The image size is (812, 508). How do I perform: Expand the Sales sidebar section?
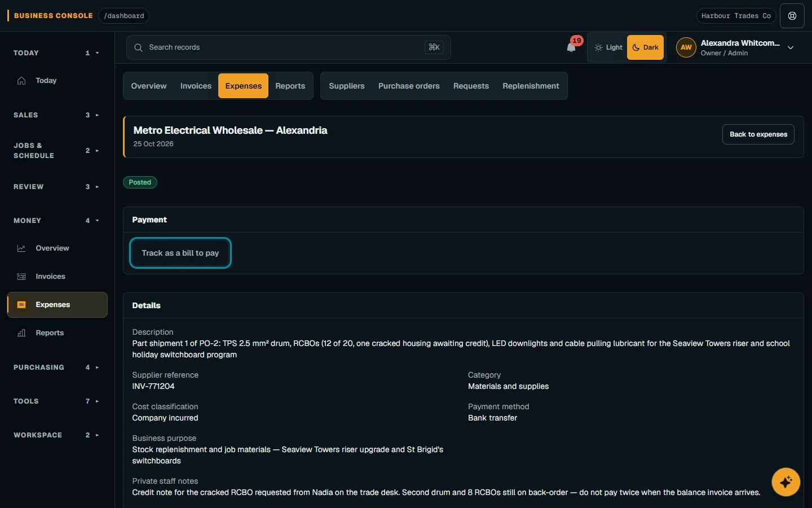click(57, 115)
